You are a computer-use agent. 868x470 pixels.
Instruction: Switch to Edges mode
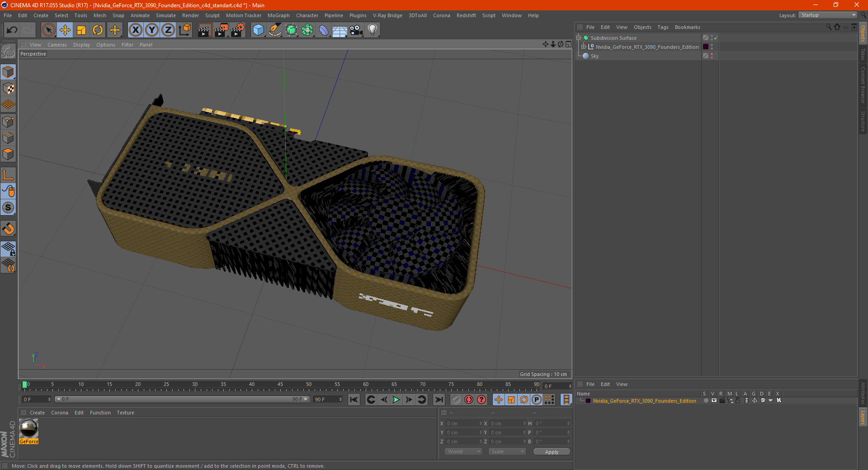tap(9, 138)
